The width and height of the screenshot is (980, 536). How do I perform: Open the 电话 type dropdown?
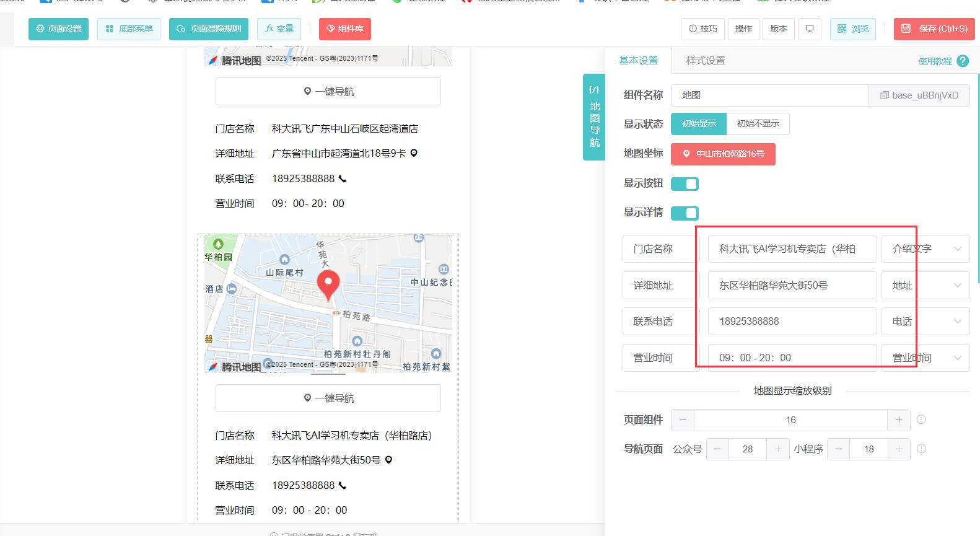[x=925, y=322]
